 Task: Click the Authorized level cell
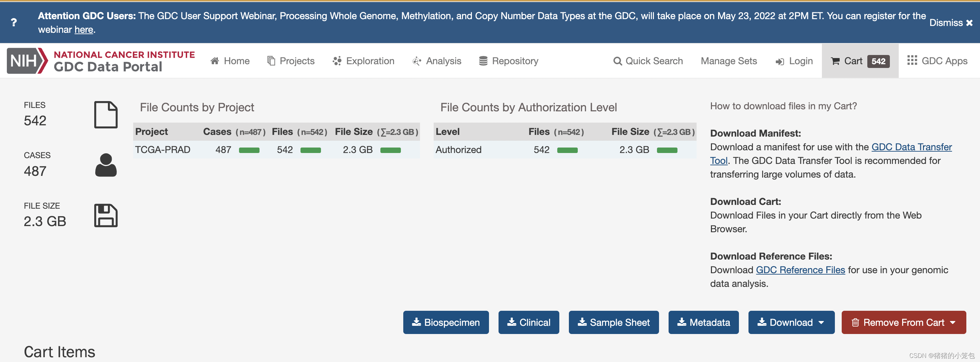tap(459, 150)
